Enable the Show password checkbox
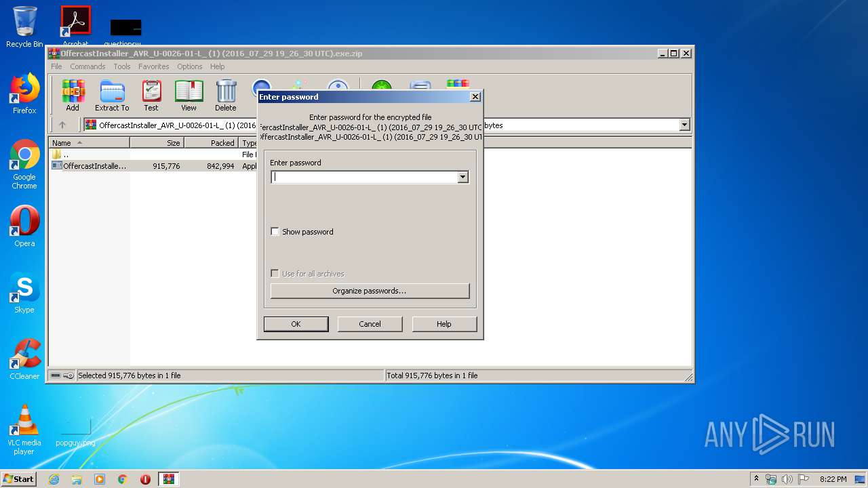The height and width of the screenshot is (488, 868). point(275,232)
